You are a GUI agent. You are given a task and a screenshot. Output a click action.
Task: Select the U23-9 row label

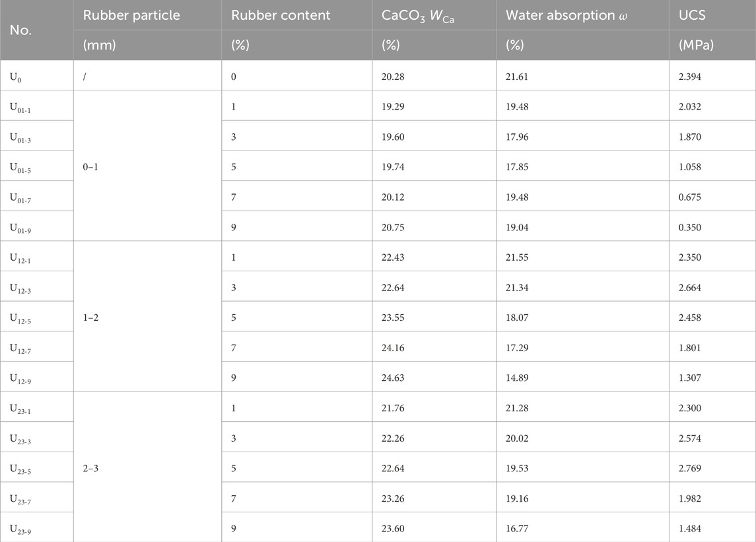click(20, 529)
